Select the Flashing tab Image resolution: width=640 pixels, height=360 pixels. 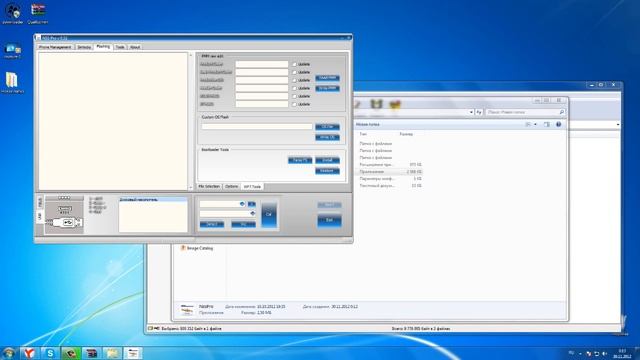[x=103, y=47]
